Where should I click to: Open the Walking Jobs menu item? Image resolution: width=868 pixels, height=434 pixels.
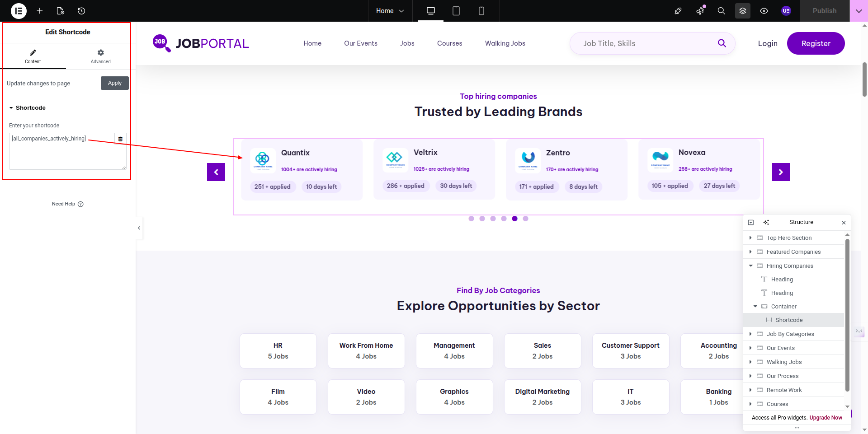pyautogui.click(x=505, y=43)
